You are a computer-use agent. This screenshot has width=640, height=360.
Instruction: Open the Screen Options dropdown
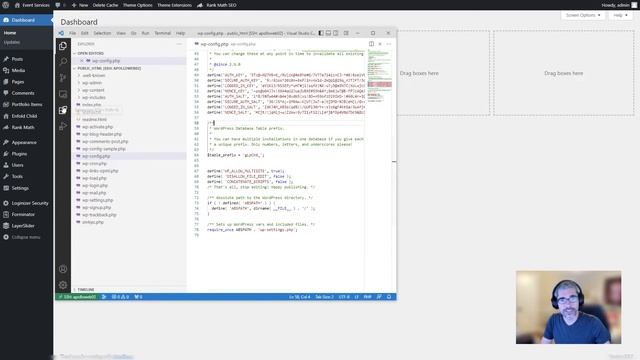click(582, 15)
